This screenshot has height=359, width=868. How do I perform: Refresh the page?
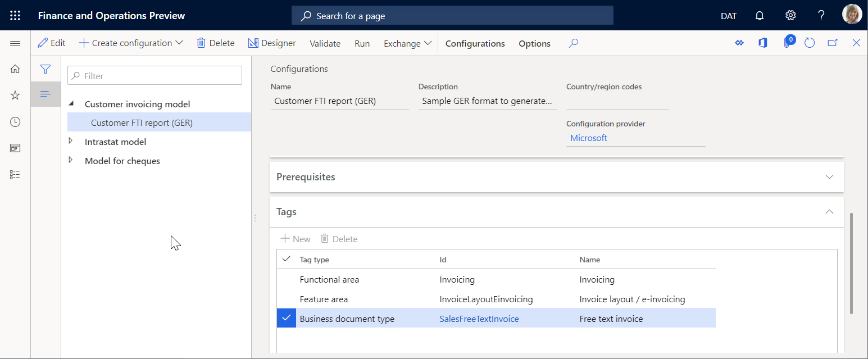pos(810,43)
